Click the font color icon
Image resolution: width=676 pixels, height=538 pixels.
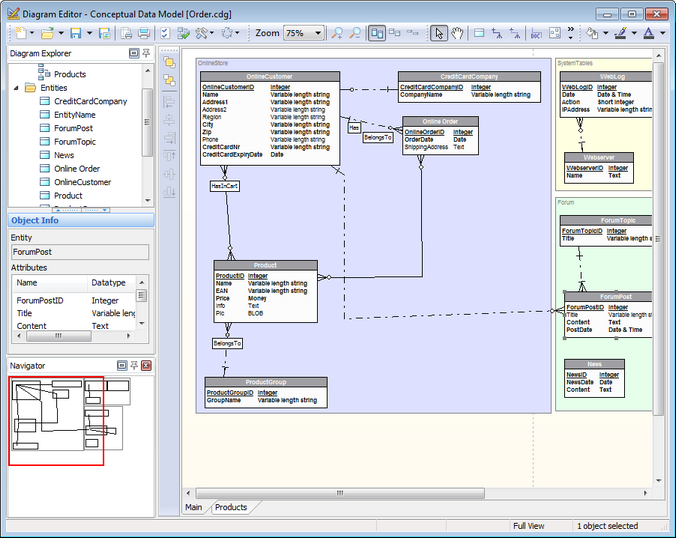click(x=648, y=33)
